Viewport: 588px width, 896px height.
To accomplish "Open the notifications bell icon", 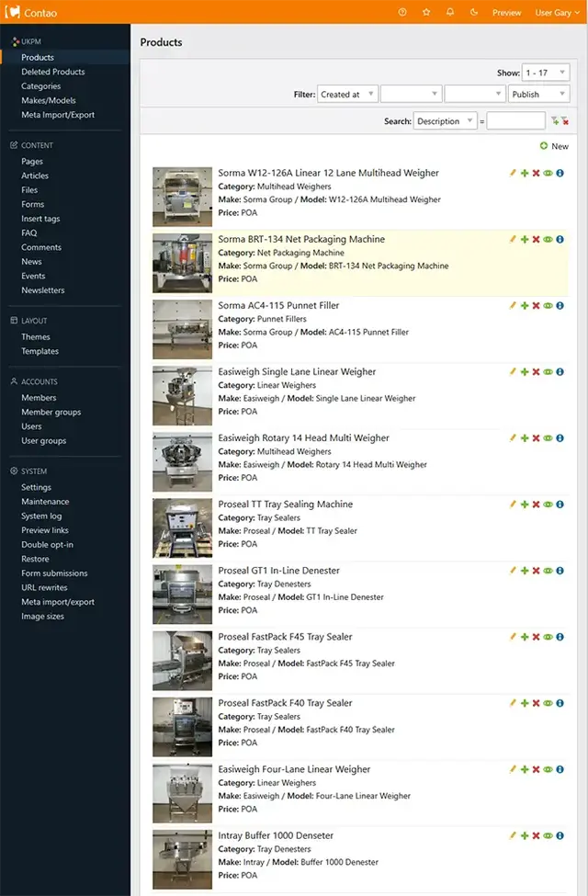I will click(x=450, y=12).
